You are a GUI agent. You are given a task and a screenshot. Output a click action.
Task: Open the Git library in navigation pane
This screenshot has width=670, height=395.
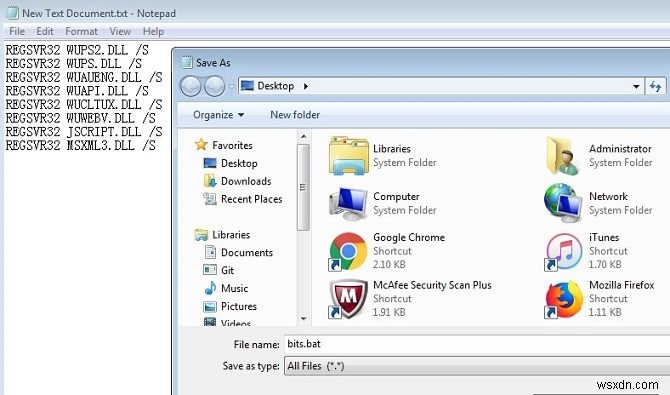(x=227, y=271)
